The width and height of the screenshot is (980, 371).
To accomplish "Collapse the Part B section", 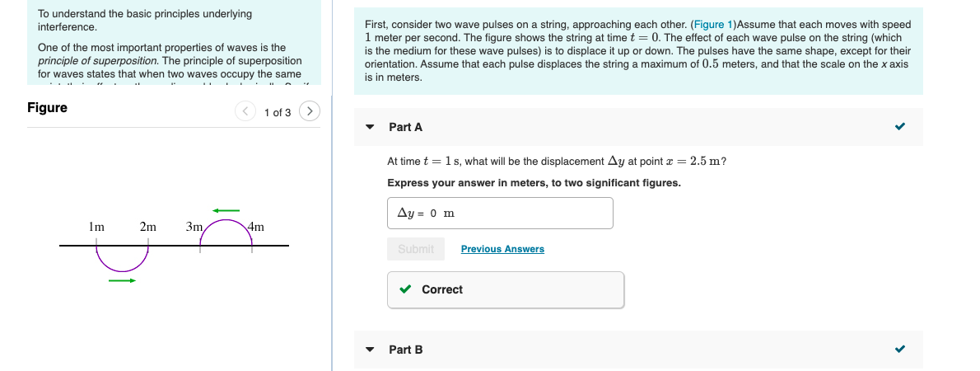I will (x=371, y=350).
